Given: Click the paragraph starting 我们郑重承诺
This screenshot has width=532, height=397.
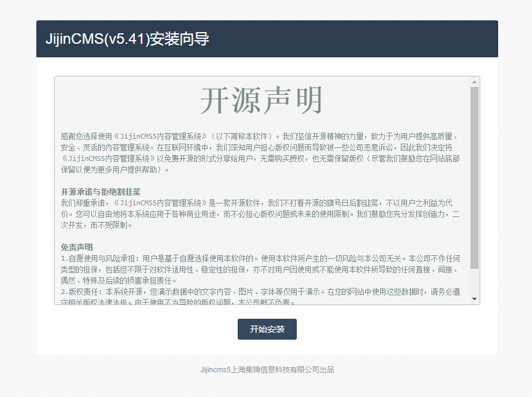Looking at the screenshot, I should [260, 214].
